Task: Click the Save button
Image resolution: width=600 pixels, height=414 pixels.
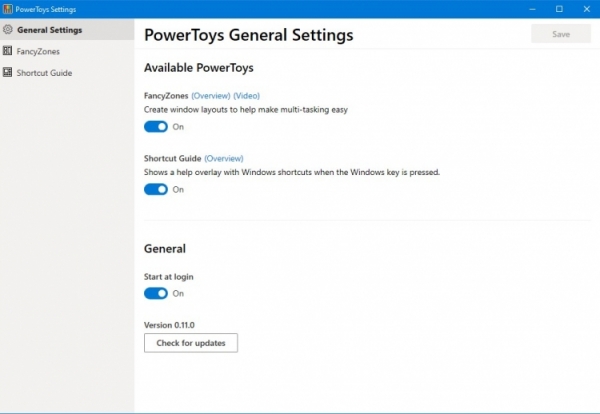Action: pyautogui.click(x=561, y=34)
